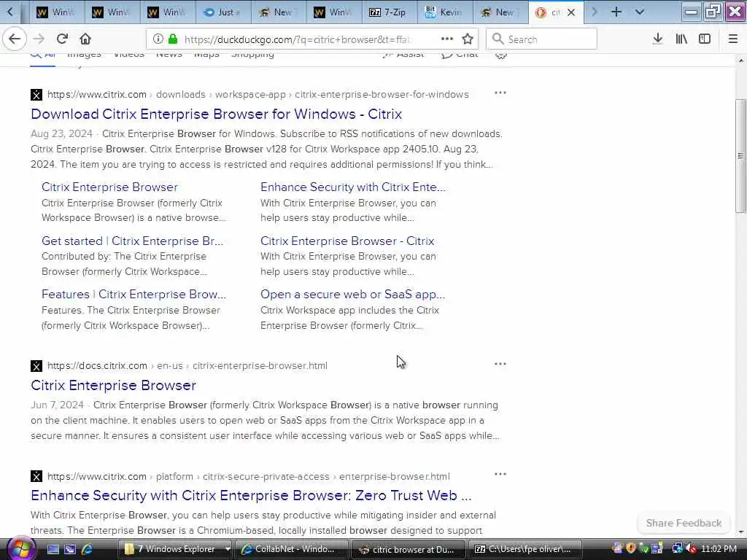This screenshot has height=560, width=747.
Task: Click favicon of docs.citrix.com result
Action: tap(36, 366)
